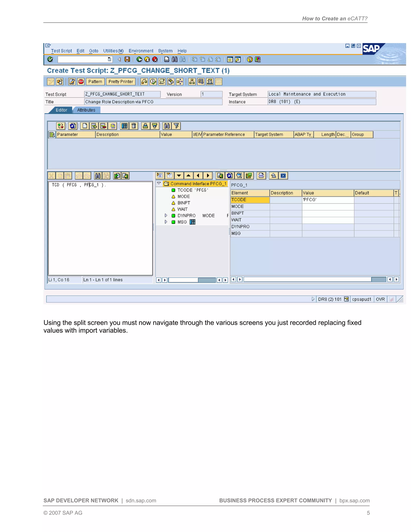Click the up arrow icon in structure toolbar
The image size is (411, 532).
pyautogui.click(x=188, y=176)
